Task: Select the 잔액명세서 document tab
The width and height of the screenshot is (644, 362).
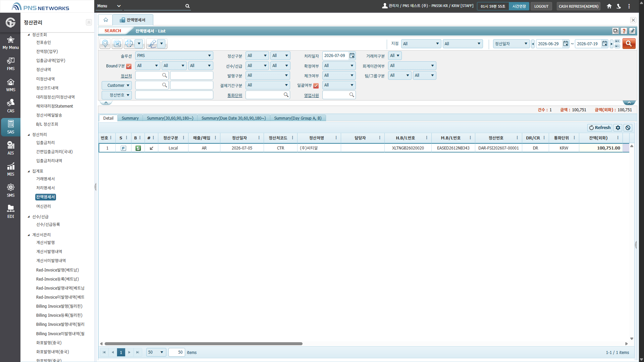Action: pos(133,20)
